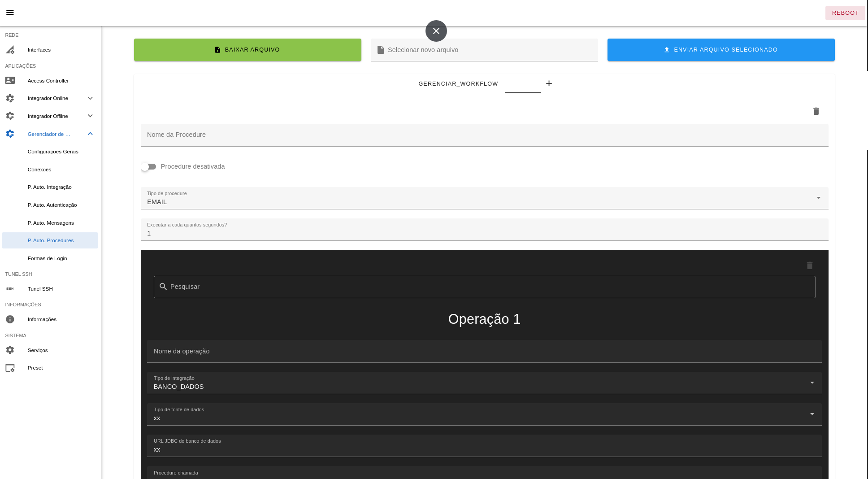This screenshot has height=479, width=868.
Task: Expand the Integrador Offline submenu
Action: click(x=90, y=116)
